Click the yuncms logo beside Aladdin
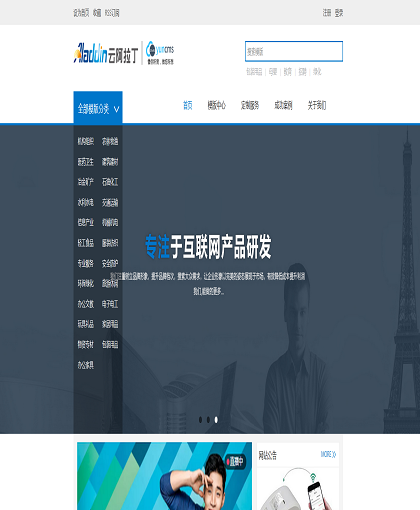The width and height of the screenshot is (420, 510). click(160, 53)
